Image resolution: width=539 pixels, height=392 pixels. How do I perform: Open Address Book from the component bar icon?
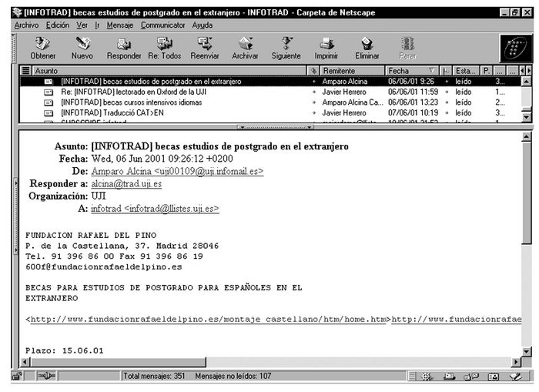click(x=494, y=377)
